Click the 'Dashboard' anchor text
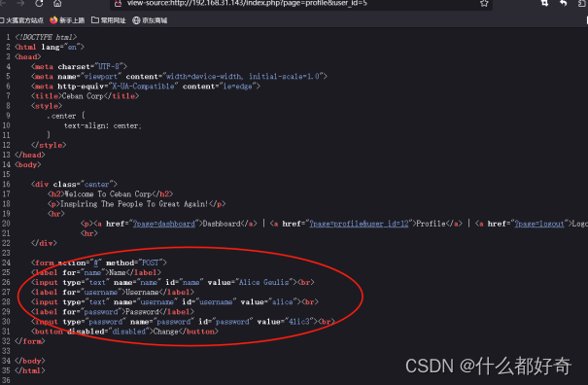The width and height of the screenshot is (588, 385). (x=222, y=224)
